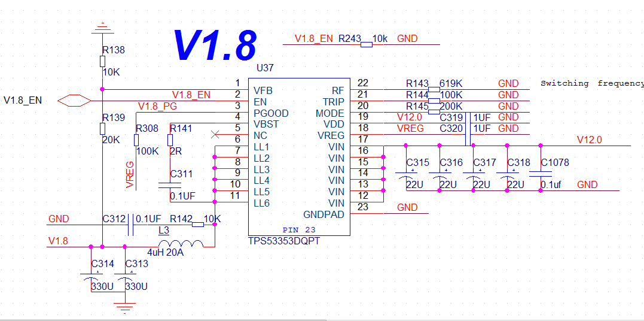Select the C317 polarized capacitor symbol
Viewport: 644px width, 321px height.
pyautogui.click(x=473, y=175)
